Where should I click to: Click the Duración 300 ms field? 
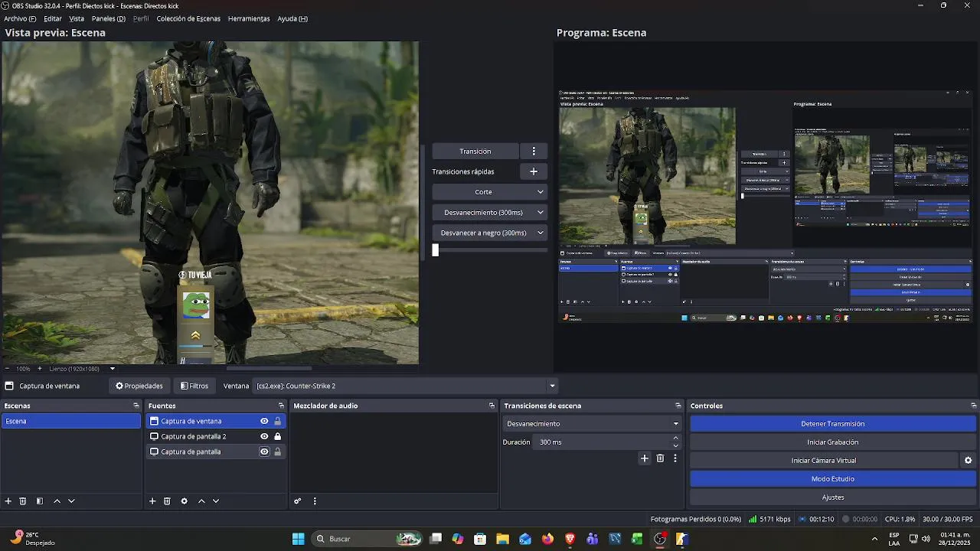tap(601, 442)
